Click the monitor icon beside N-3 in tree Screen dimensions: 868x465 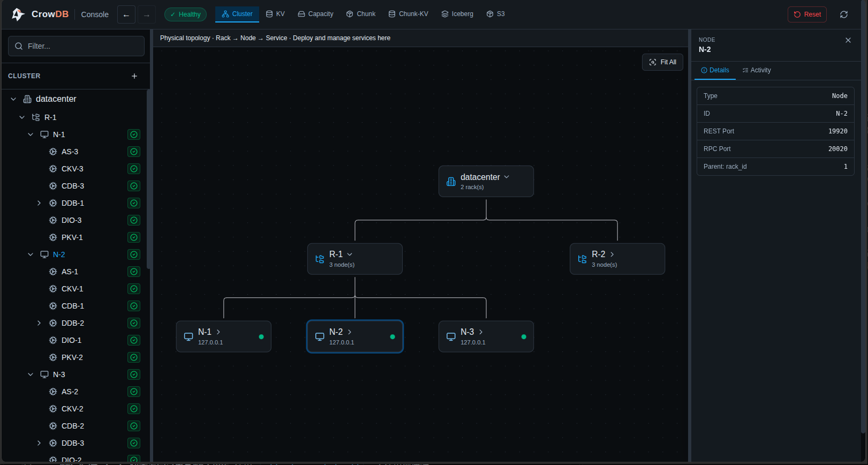[x=44, y=374]
